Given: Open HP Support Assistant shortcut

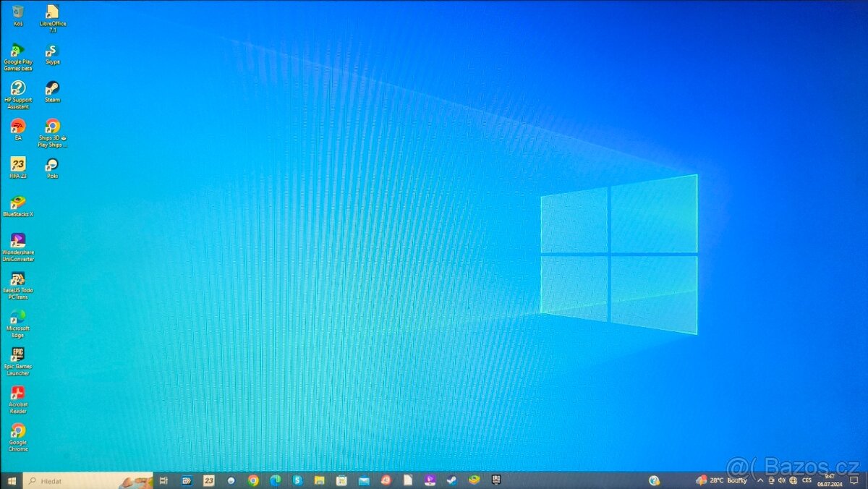Looking at the screenshot, I should pos(18,95).
